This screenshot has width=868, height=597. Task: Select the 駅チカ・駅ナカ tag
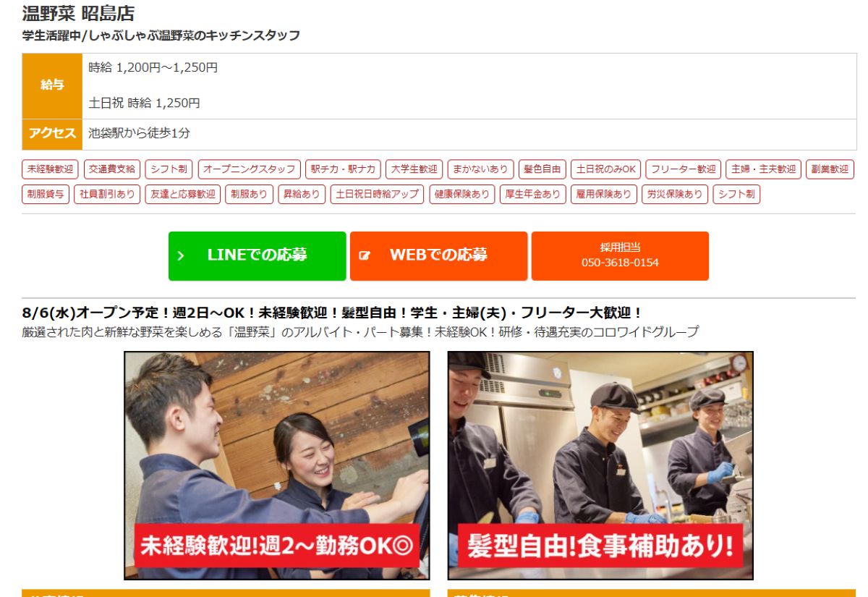[x=343, y=169]
